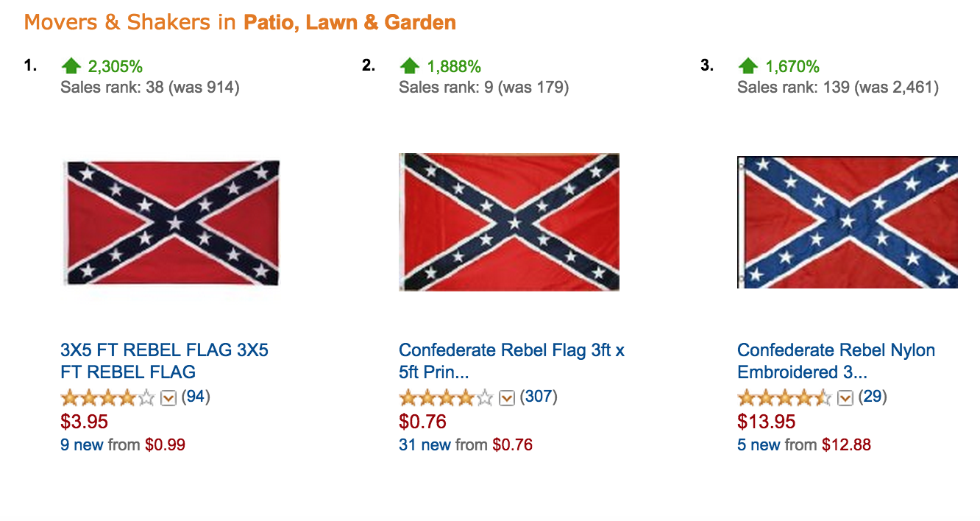The height and width of the screenshot is (521, 980).
Task: Open the 3X5 FT REBEL FLAG product title
Action: [165, 361]
